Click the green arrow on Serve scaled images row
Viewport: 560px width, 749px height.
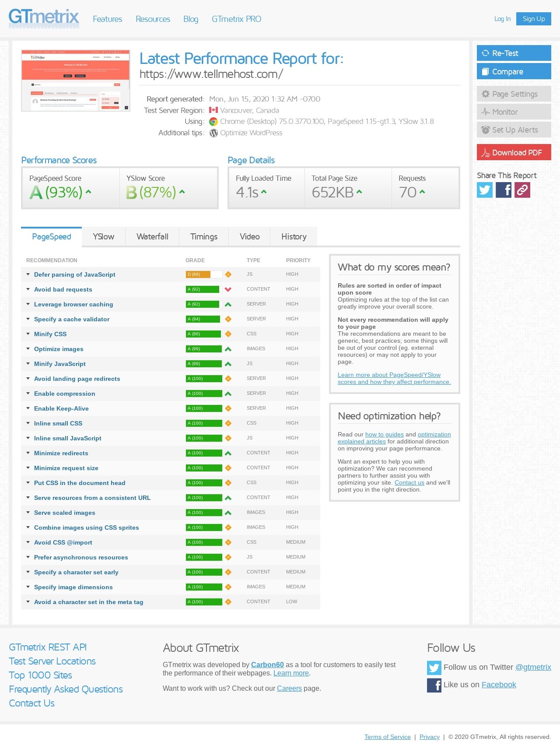coord(228,513)
